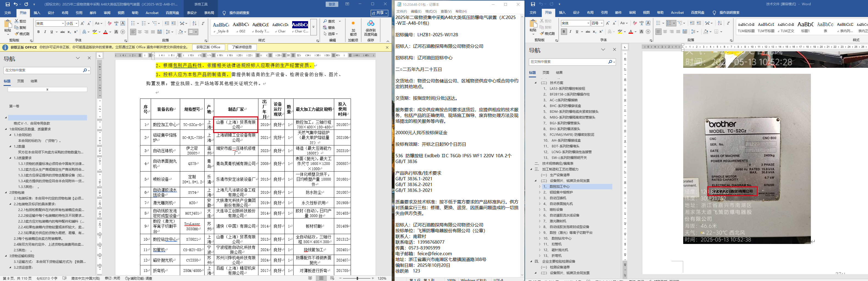Screen dimensions: 868x281
Task: Switch to the 表设计 ribbon tab
Action: (191, 13)
